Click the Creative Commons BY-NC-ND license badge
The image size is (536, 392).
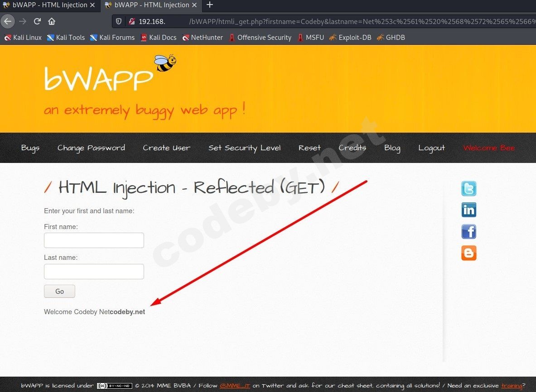(x=115, y=386)
